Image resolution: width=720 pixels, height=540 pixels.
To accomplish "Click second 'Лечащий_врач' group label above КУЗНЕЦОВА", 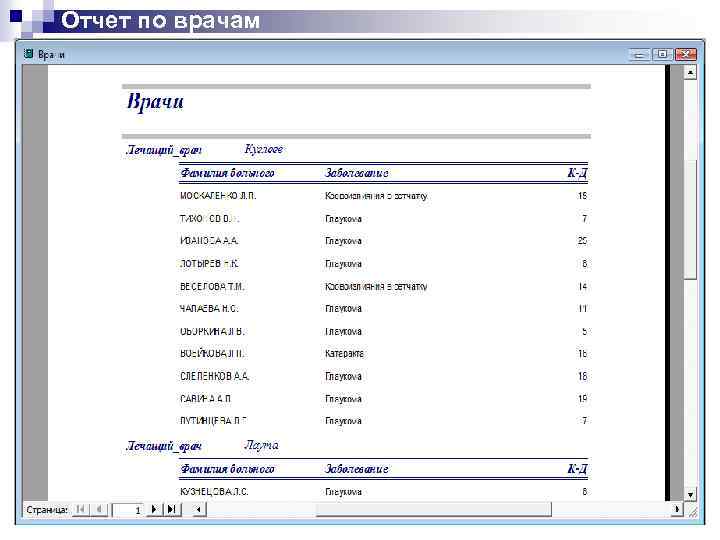I will [x=163, y=446].
